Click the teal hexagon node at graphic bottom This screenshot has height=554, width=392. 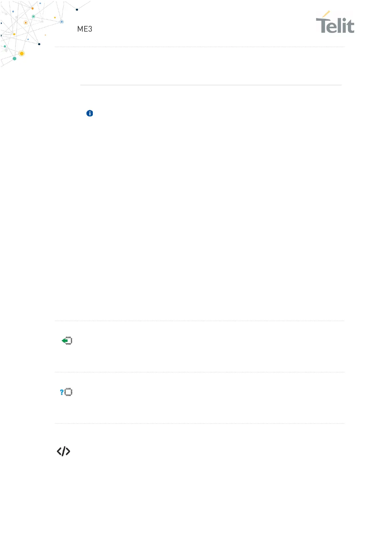(14, 59)
